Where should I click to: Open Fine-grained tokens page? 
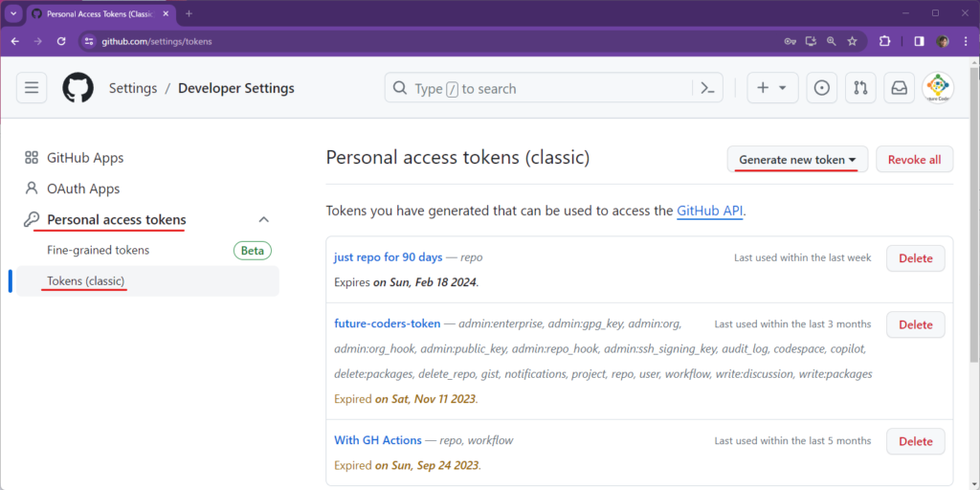99,250
